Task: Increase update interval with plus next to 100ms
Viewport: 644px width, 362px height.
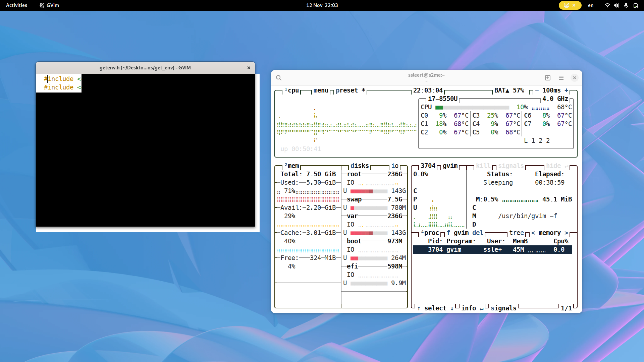Action: point(567,90)
